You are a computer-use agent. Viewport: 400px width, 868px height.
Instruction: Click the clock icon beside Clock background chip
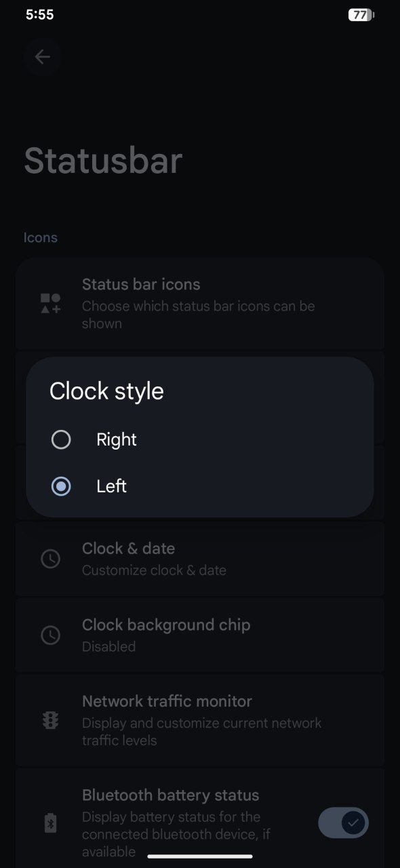[x=51, y=635]
